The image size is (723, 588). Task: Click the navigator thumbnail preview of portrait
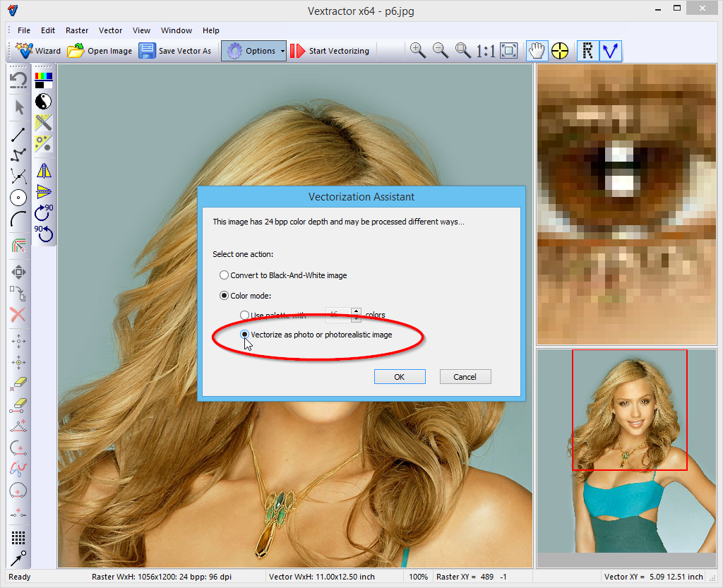[628, 451]
